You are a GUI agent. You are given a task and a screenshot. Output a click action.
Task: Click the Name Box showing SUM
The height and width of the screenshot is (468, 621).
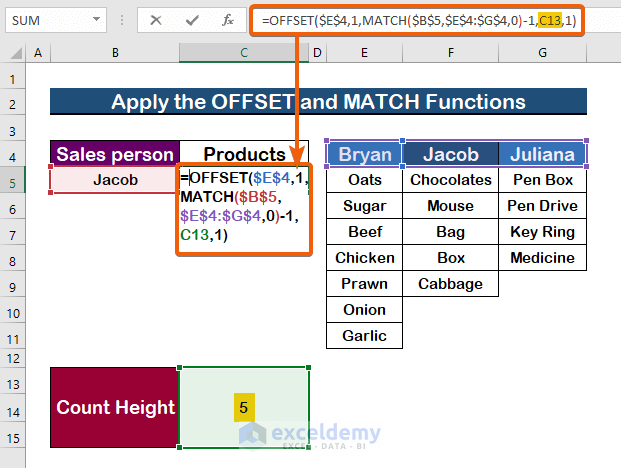56,20
